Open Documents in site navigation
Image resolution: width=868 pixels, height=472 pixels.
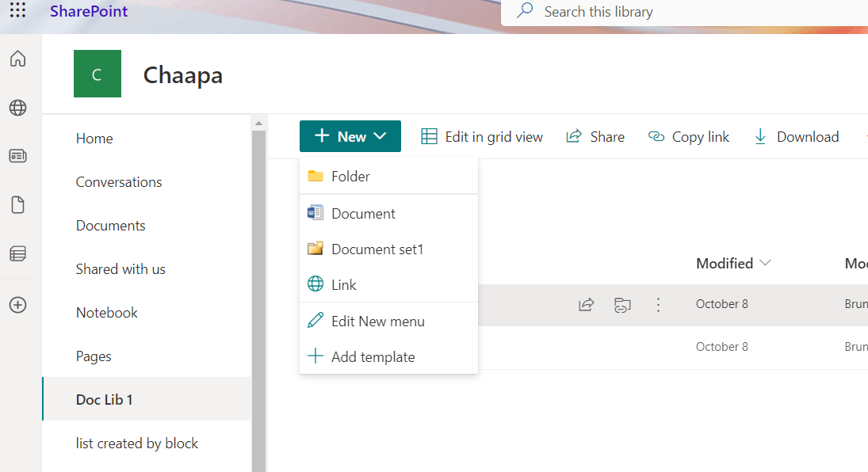110,226
